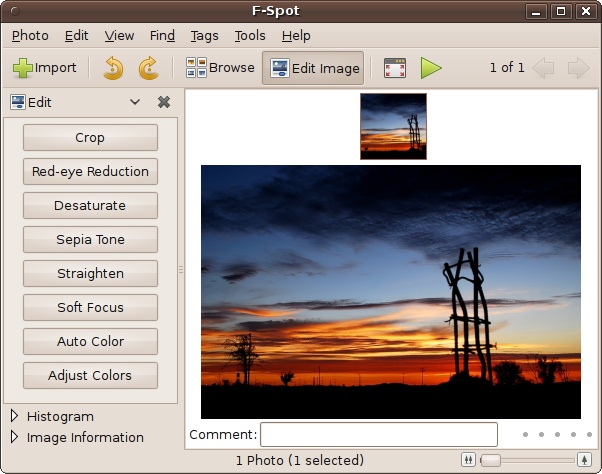Click the title bar window menu circle
The image size is (602, 474).
15,11
